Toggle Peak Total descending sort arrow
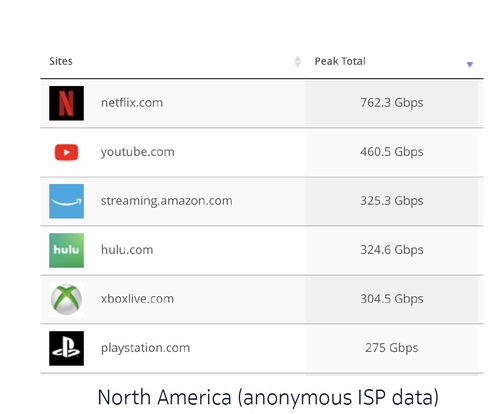 tap(470, 64)
